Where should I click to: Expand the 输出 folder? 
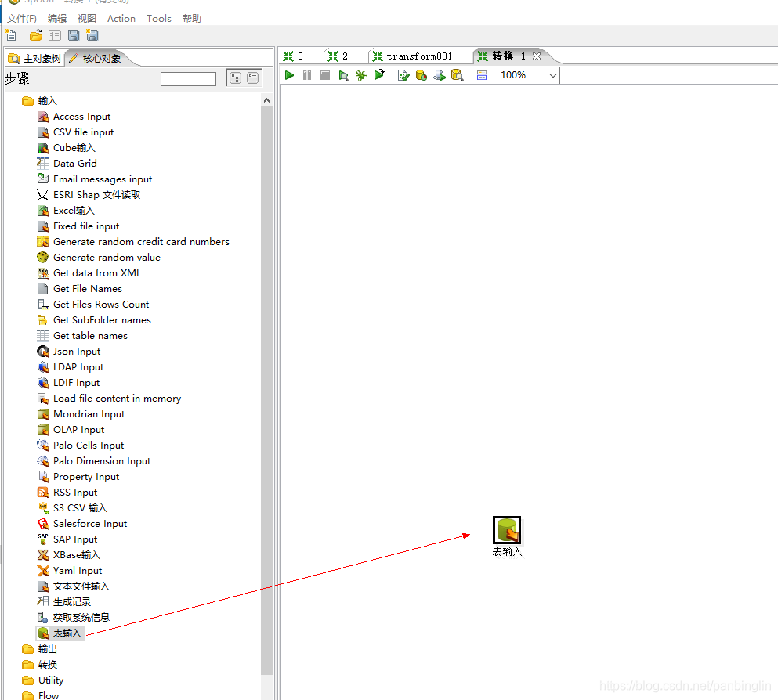pos(40,649)
